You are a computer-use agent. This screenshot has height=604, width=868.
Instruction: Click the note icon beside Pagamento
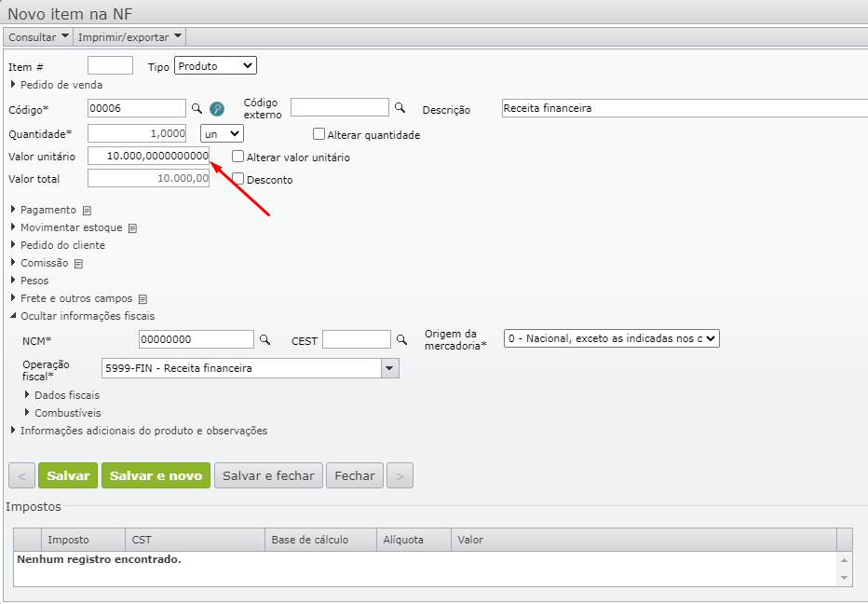87,211
